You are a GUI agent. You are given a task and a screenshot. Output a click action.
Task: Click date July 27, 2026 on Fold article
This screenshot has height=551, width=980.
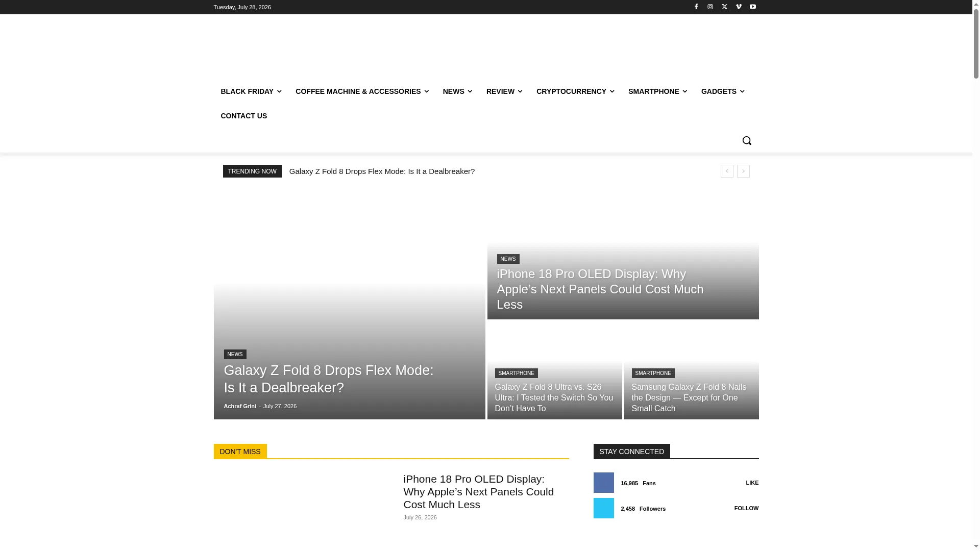(x=280, y=407)
